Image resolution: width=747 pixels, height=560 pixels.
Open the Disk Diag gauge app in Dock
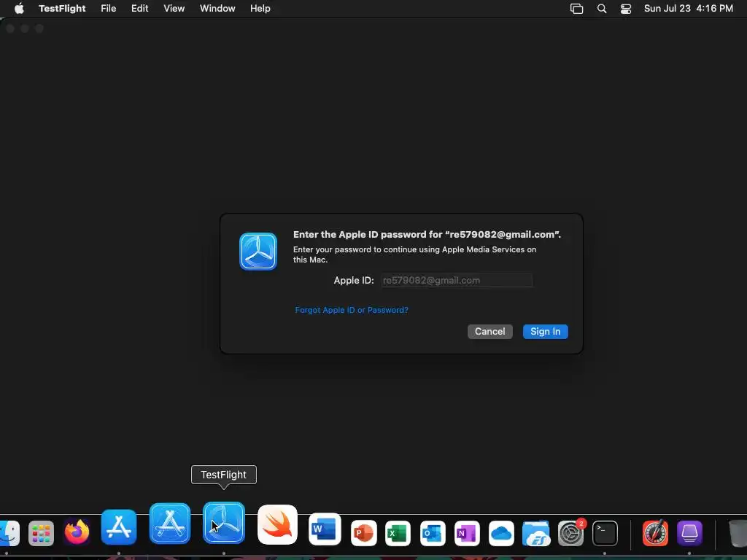pyautogui.click(x=655, y=533)
